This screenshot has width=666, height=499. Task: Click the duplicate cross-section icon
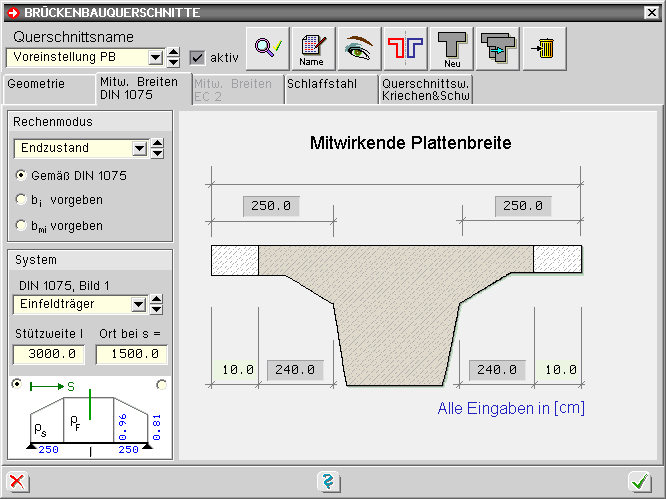(498, 47)
